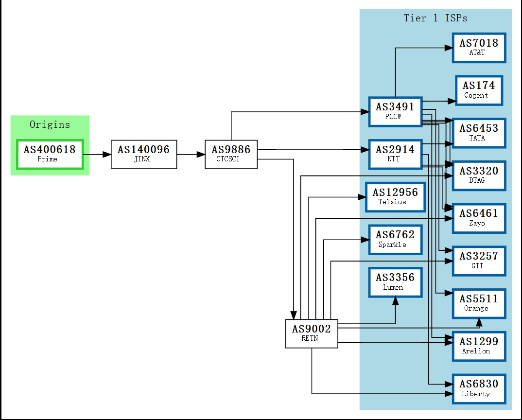The width and height of the screenshot is (522, 420).
Task: Select the AS174 Cogent node
Action: coord(479,90)
